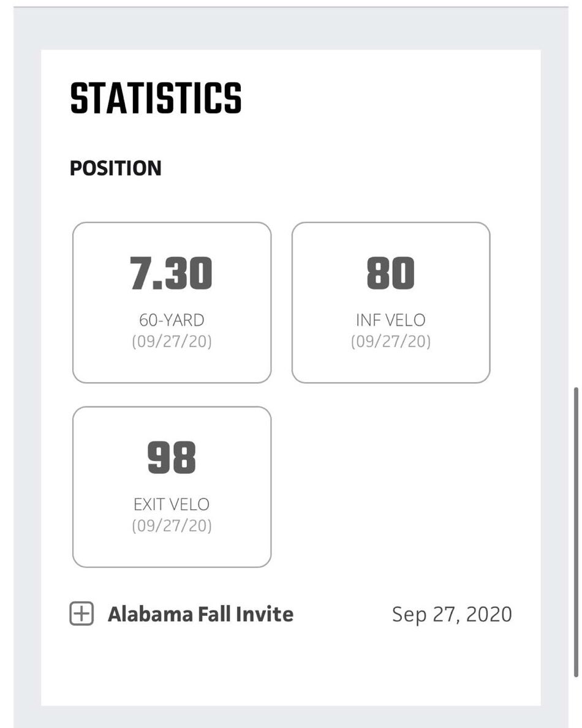Click the POSITION section label

tap(116, 168)
